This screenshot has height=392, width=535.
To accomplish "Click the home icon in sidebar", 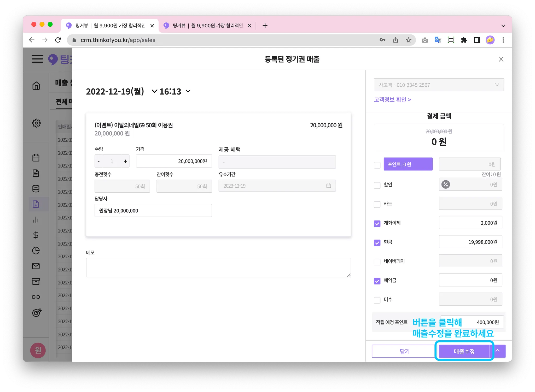I will (x=36, y=86).
